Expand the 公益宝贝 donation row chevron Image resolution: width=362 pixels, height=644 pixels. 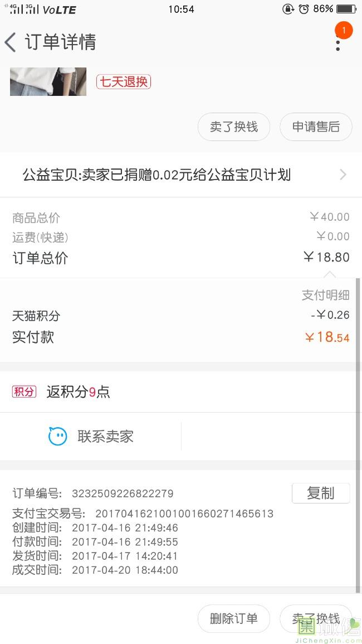[343, 175]
